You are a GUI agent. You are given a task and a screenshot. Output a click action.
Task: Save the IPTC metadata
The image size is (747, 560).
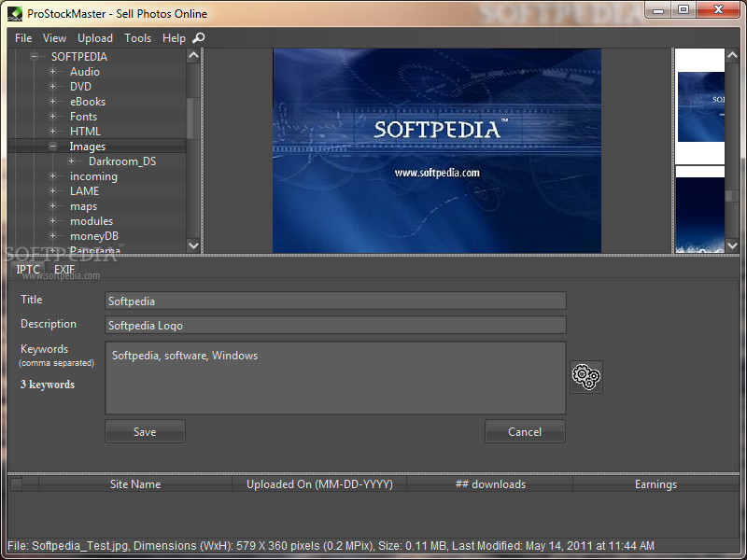point(145,431)
